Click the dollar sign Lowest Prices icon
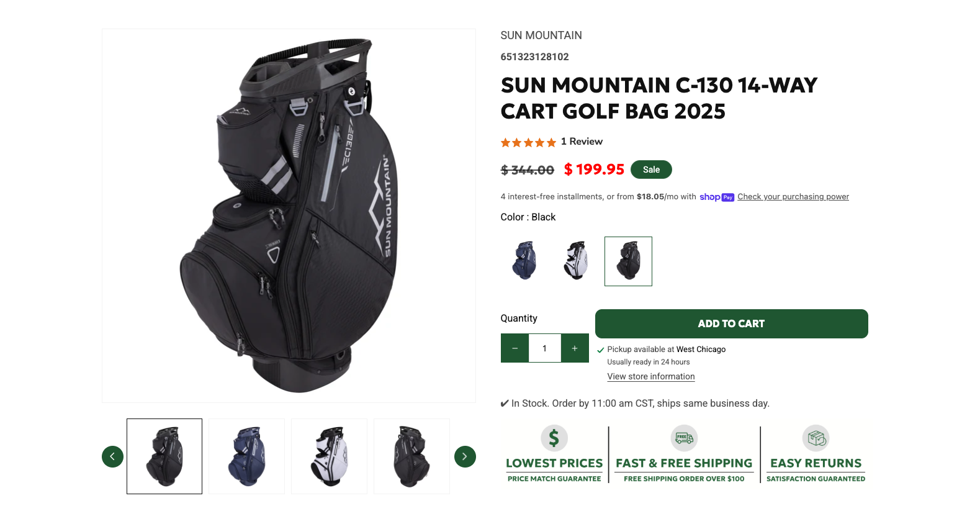 [x=554, y=438]
